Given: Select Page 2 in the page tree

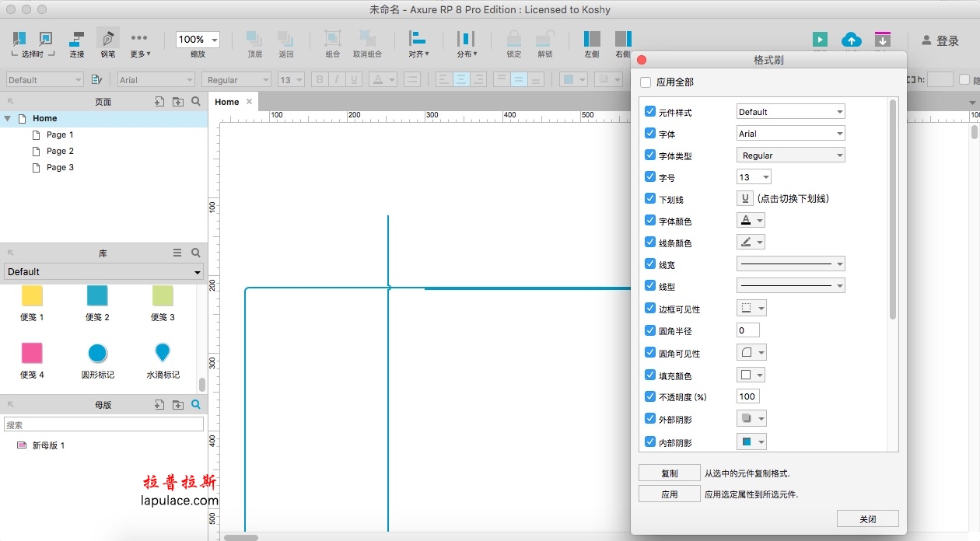Looking at the screenshot, I should click(x=60, y=151).
